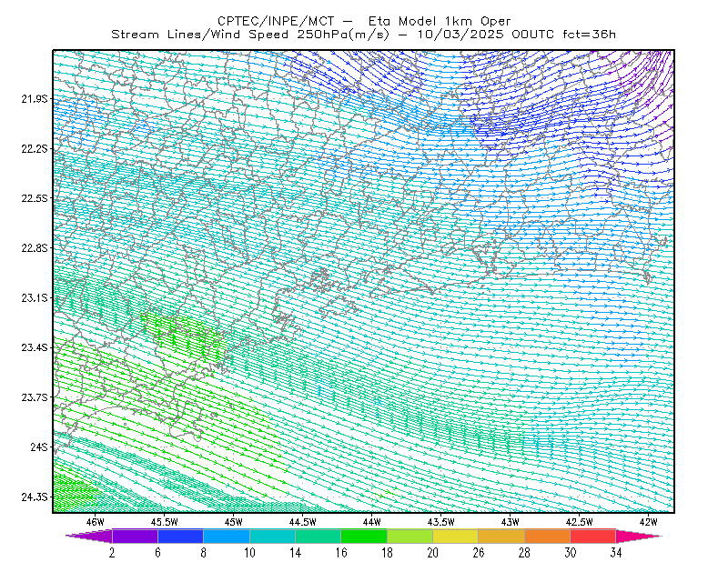Click the 24S latitude axis label
The width and height of the screenshot is (728, 562).
coord(39,447)
